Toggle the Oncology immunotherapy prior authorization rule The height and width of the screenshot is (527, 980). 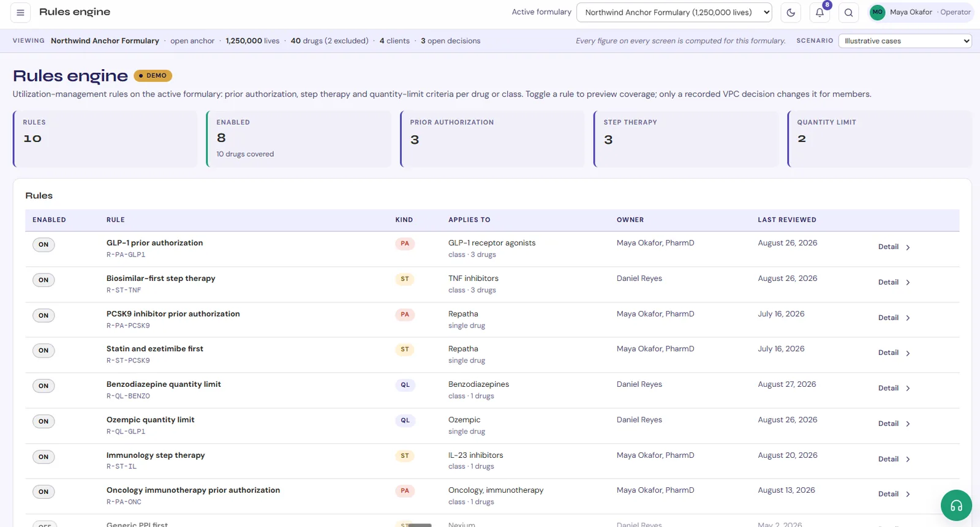coord(43,492)
